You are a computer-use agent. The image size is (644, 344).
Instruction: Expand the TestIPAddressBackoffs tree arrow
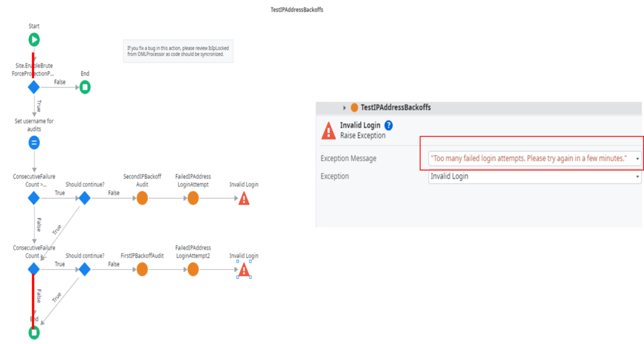[345, 108]
